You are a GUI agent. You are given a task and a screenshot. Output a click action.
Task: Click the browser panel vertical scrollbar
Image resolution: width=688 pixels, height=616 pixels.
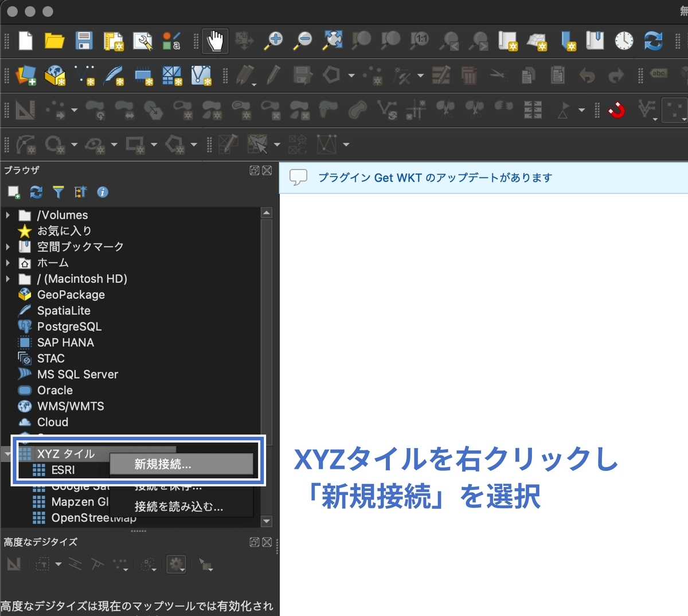point(266,367)
